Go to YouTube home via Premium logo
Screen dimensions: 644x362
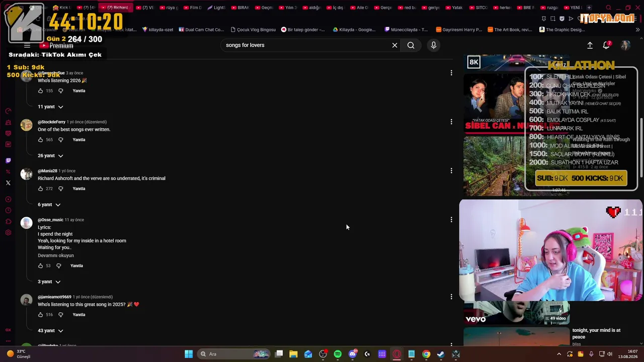(56, 46)
